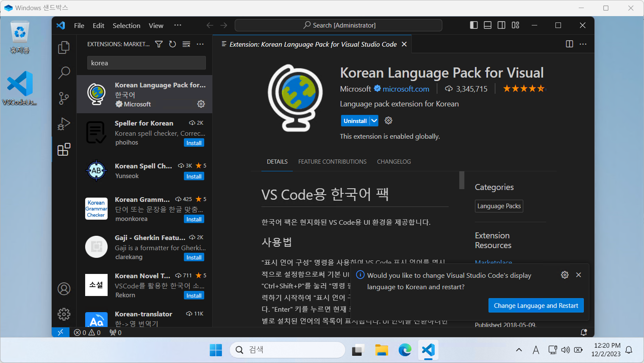This screenshot has width=644, height=363.
Task: Click the ports forwarded status item
Action: [116, 332]
